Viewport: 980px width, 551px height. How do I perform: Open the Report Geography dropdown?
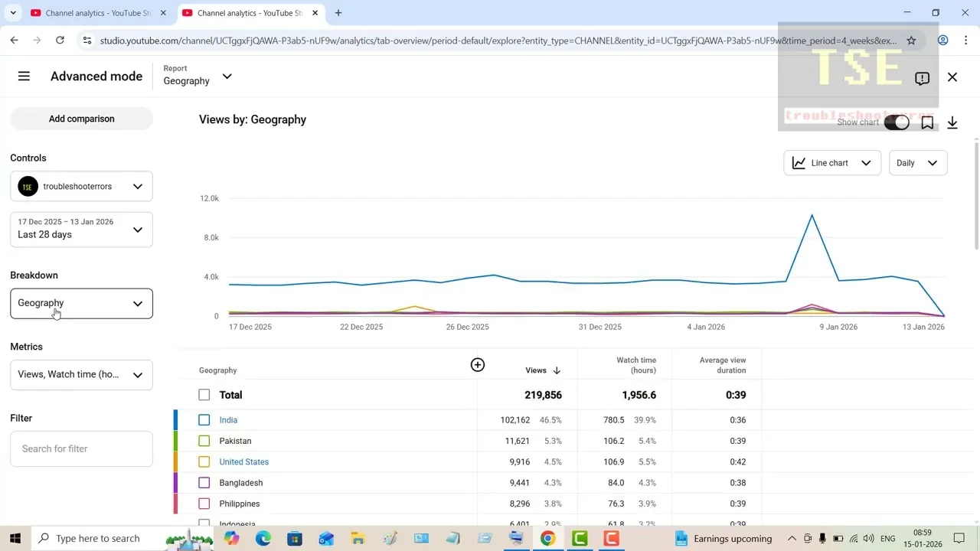(x=198, y=76)
